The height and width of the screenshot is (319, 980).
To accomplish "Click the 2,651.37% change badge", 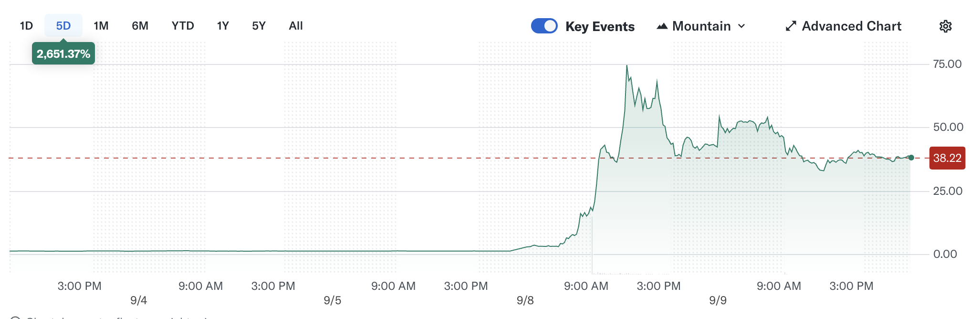I will point(63,54).
